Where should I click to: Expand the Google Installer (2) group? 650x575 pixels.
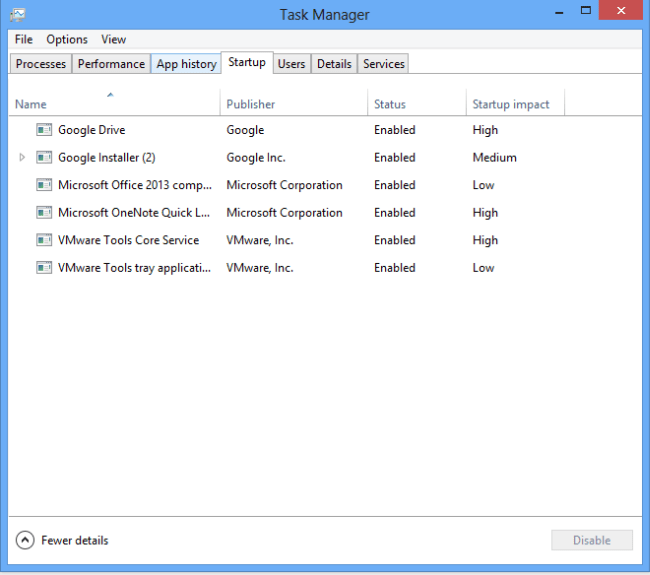[22, 158]
